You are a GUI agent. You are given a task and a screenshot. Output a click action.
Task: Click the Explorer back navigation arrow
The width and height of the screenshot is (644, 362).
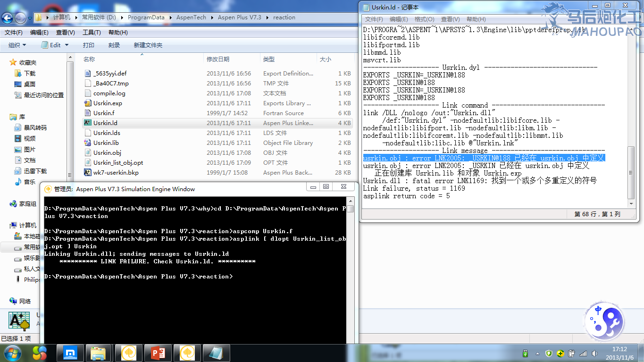8,18
